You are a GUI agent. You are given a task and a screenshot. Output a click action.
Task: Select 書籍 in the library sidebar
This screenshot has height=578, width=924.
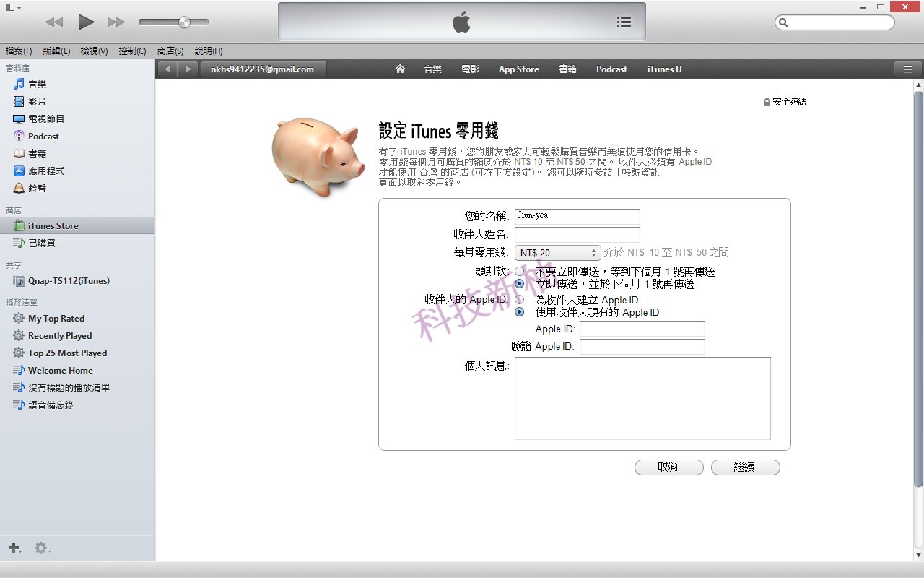77,153
